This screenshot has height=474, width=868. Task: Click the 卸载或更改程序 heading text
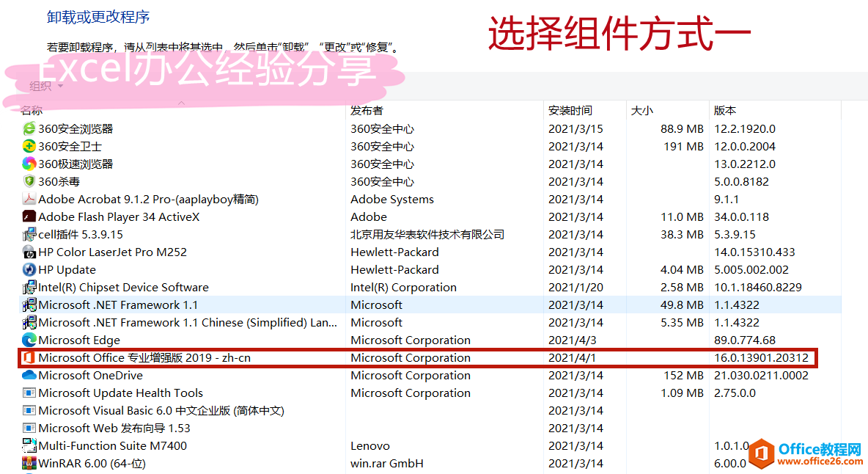(x=98, y=17)
